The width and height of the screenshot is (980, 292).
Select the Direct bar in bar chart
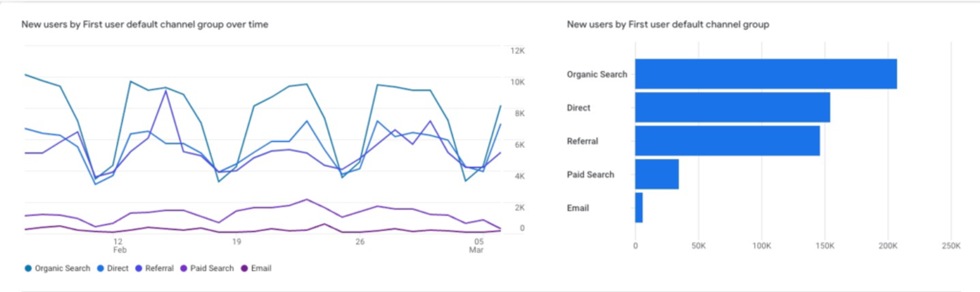click(x=732, y=107)
